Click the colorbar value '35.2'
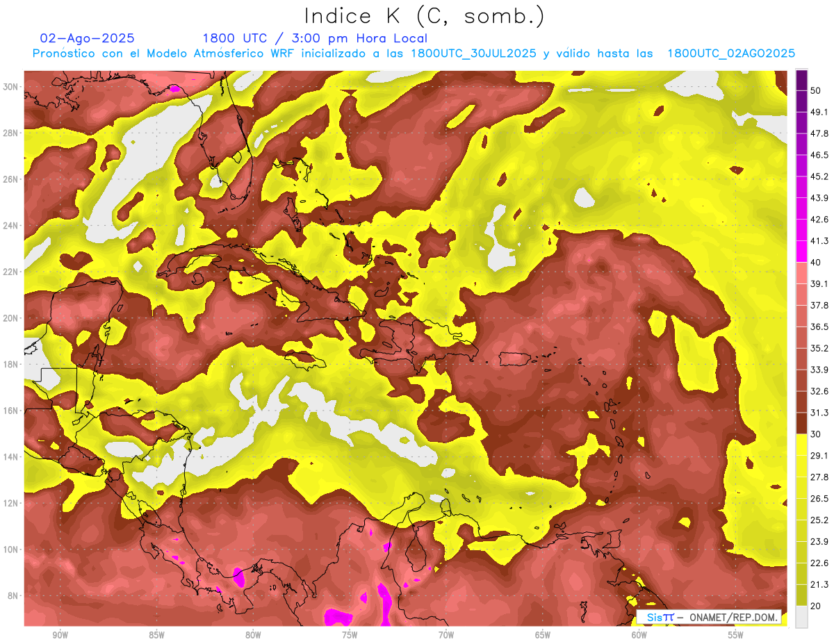The height and width of the screenshot is (644, 834). [819, 348]
